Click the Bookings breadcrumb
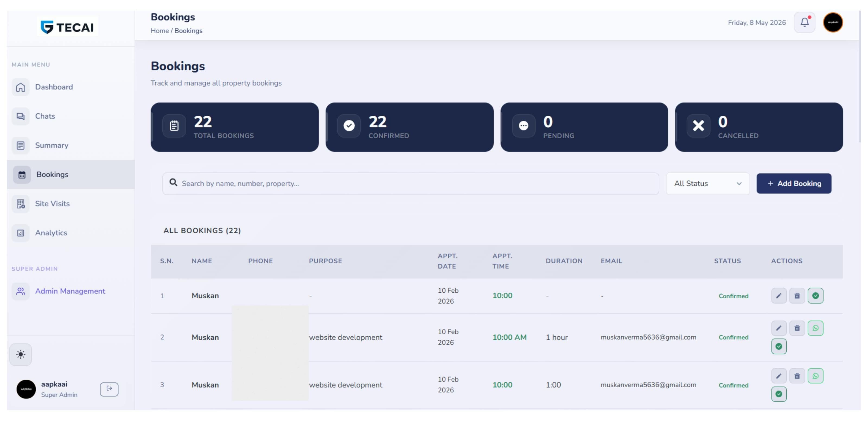 [x=188, y=31]
